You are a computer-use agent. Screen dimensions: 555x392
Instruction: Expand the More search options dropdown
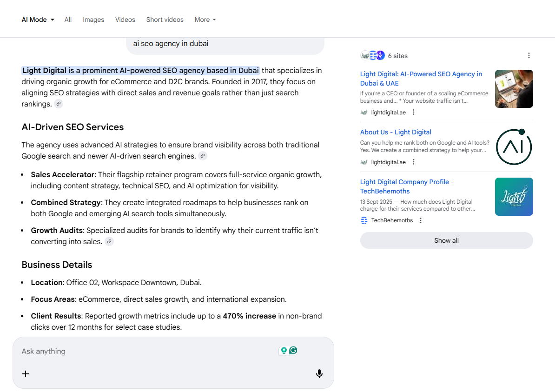(205, 20)
